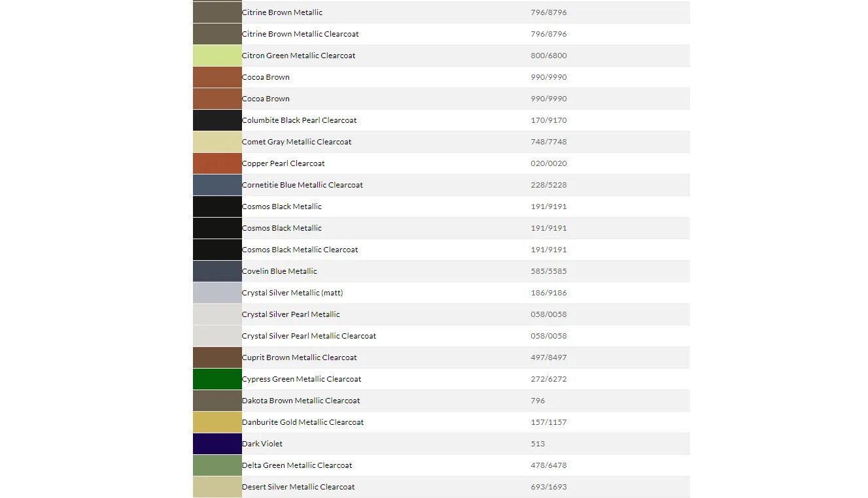
Task: Click the 'Comet Gray Metallic Clearcoat' name
Action: 297,142
